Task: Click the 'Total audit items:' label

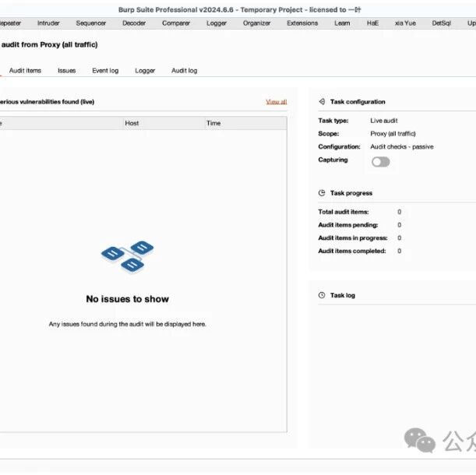Action: point(344,212)
